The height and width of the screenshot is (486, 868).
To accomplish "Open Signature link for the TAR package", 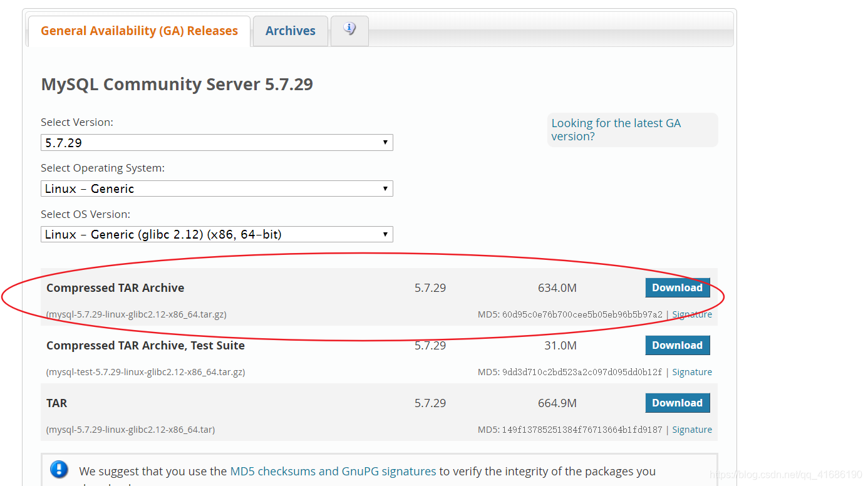I will click(692, 430).
